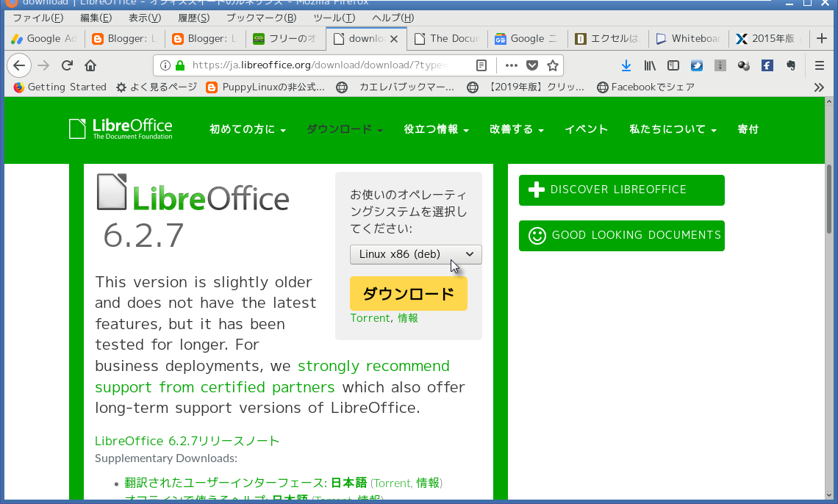Open the ヘルプ(H) menu
This screenshot has width=838, height=504.
393,18
